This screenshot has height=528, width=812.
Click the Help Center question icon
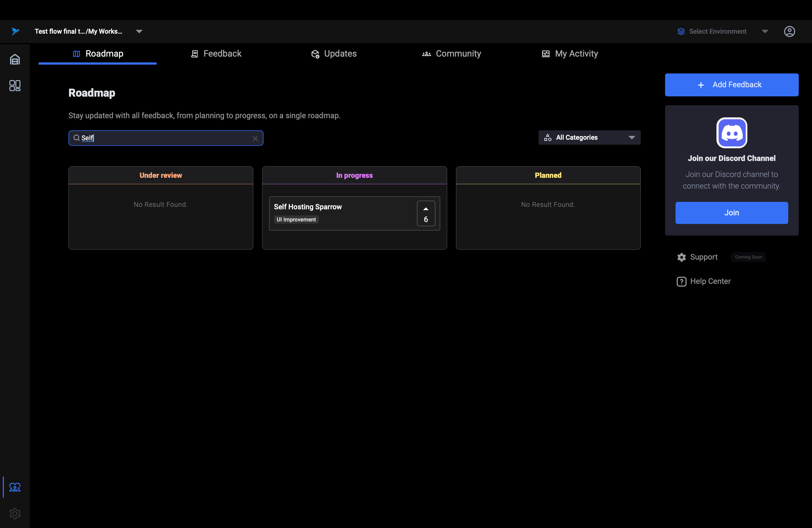(x=681, y=281)
